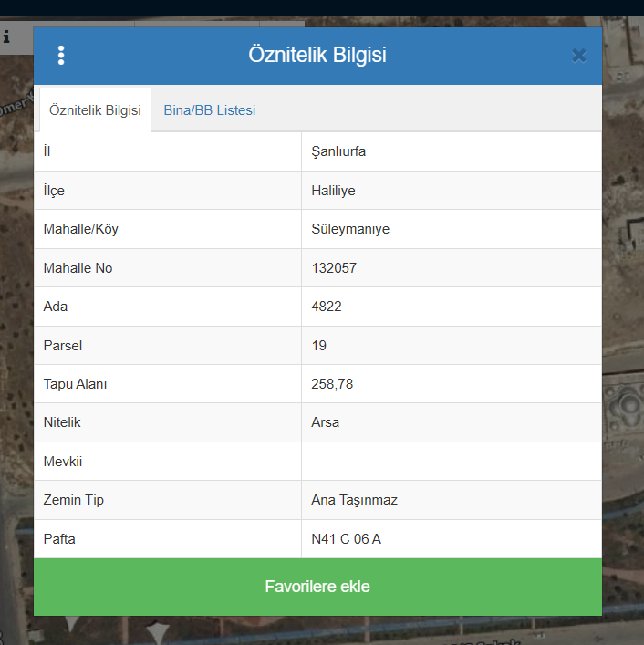This screenshot has width=644, height=645.
Task: Select the Öznitelik Bilgisi tab
Action: click(95, 110)
